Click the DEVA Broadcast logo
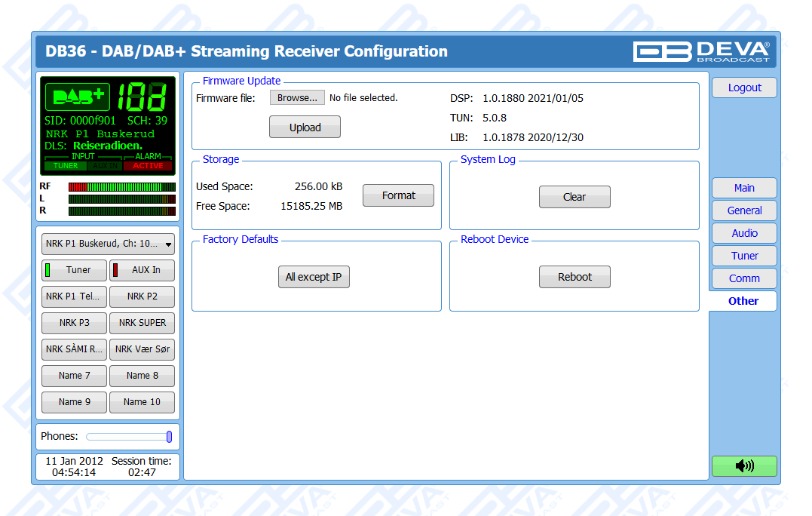This screenshot has height=516, width=812. click(x=701, y=51)
